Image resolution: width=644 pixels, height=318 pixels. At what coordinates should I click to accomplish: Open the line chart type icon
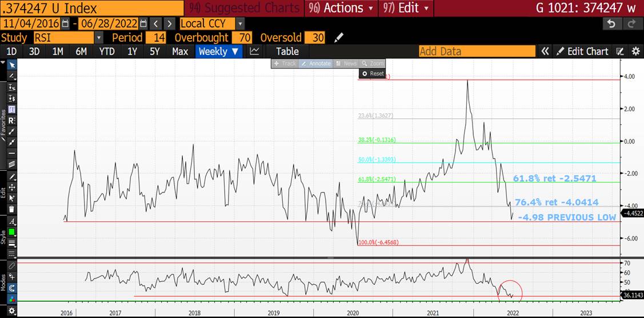coord(255,51)
